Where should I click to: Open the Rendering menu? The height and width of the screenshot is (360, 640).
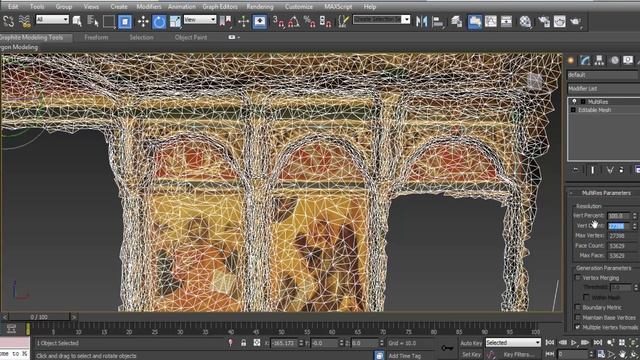[x=260, y=7]
